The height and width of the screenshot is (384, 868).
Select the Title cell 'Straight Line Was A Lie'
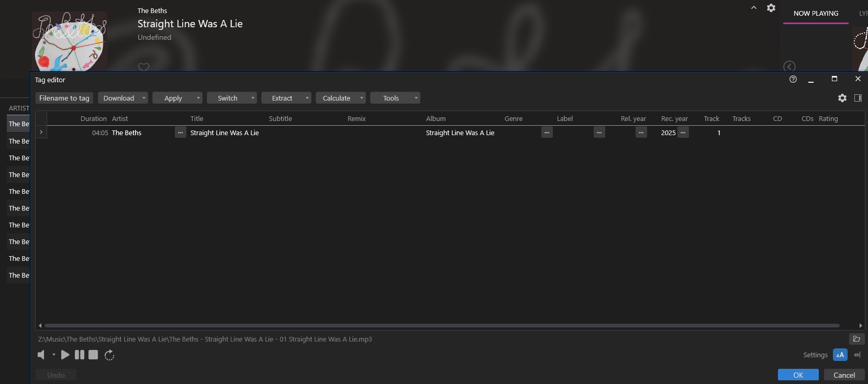point(225,133)
